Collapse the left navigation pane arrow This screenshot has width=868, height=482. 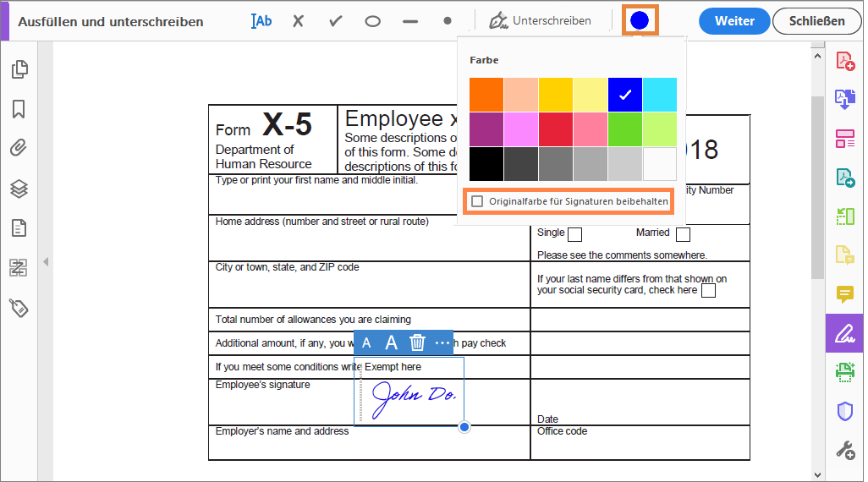tap(46, 262)
